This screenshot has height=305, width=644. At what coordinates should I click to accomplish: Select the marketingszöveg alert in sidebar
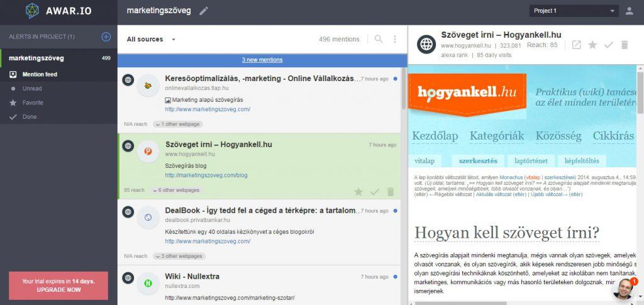(x=58, y=58)
